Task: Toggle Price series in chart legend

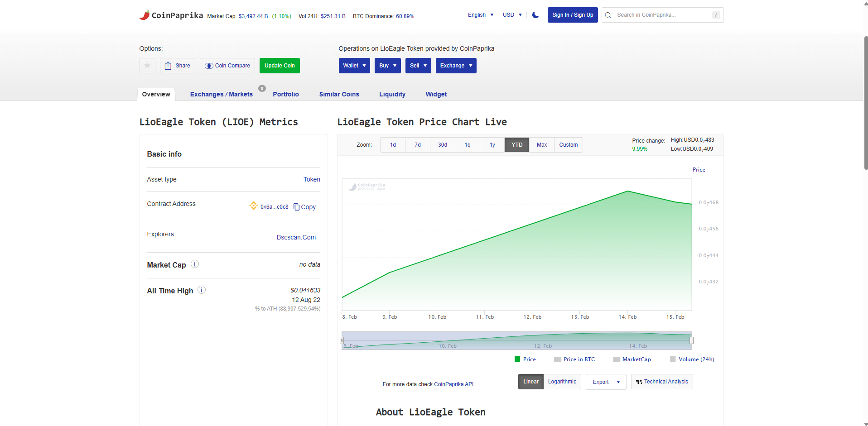Action: 525,359
